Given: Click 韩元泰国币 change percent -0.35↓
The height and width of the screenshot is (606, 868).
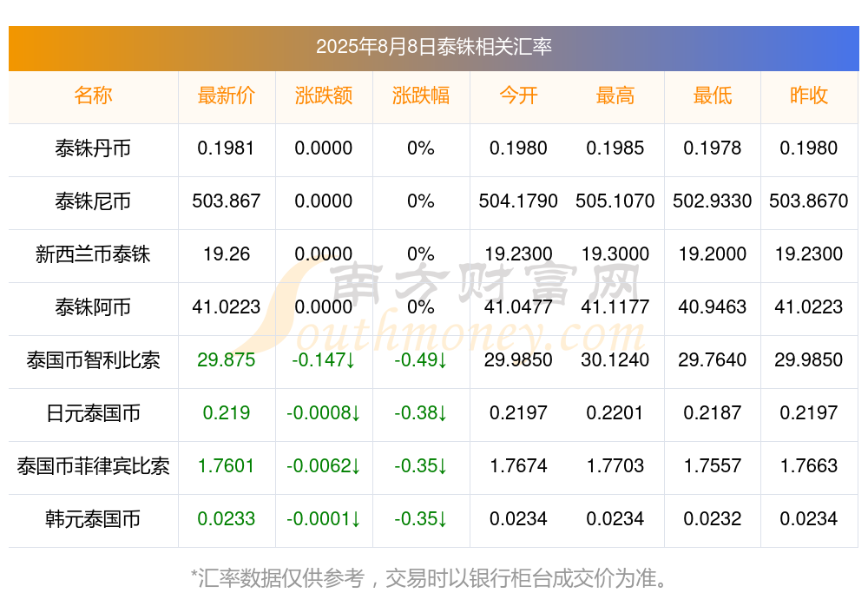Looking at the screenshot, I should coord(421,519).
